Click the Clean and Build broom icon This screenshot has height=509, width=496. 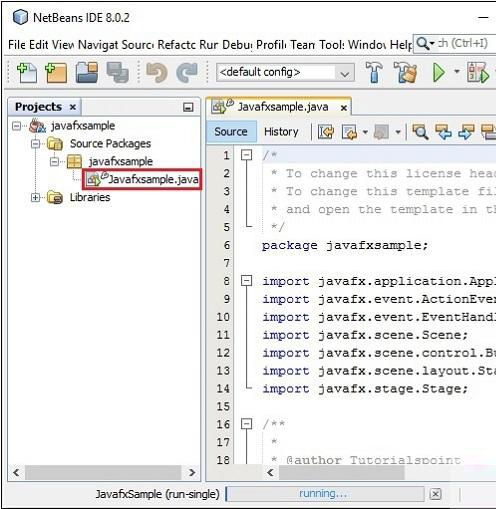pyautogui.click(x=406, y=72)
